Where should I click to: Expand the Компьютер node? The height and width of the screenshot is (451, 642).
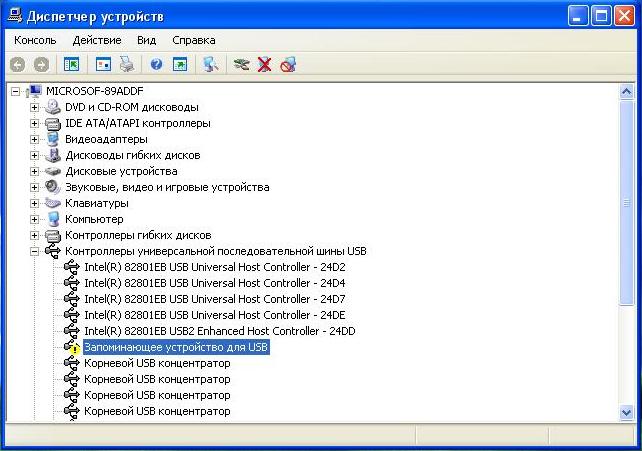[x=34, y=219]
